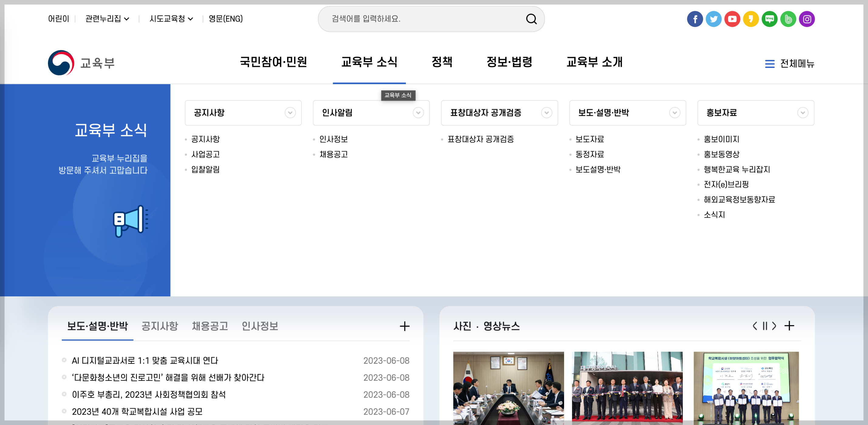The height and width of the screenshot is (425, 868).
Task: Open the Twitter social icon
Action: point(713,19)
